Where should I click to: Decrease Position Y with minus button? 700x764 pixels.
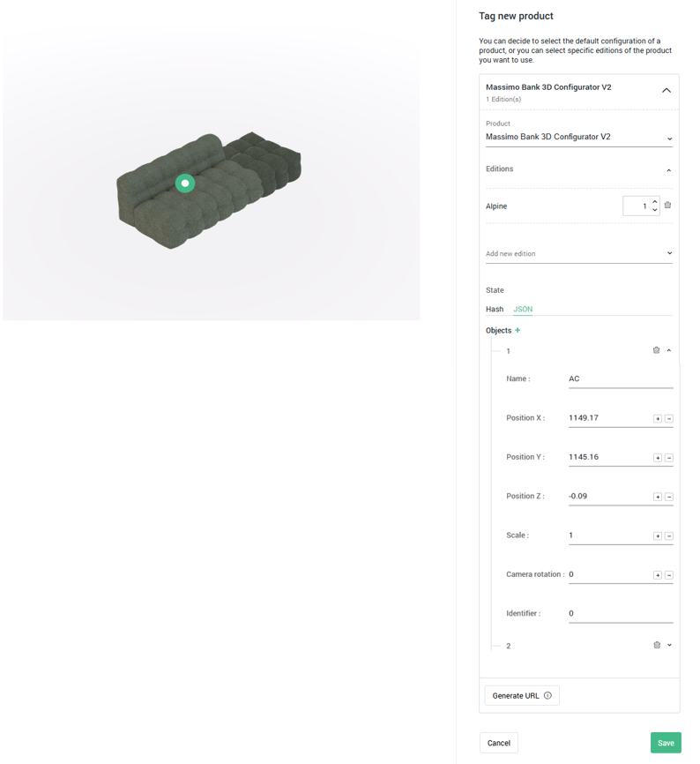coord(669,458)
